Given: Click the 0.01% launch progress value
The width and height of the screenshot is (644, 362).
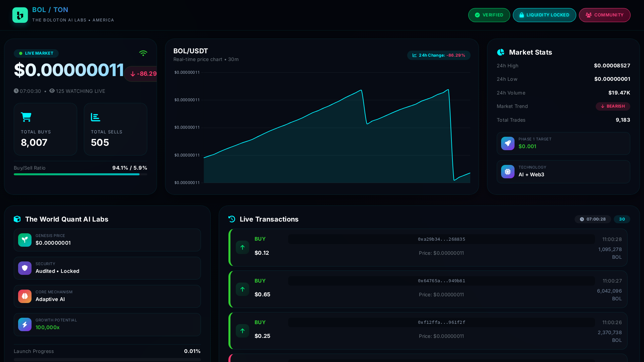Looking at the screenshot, I should (x=192, y=351).
